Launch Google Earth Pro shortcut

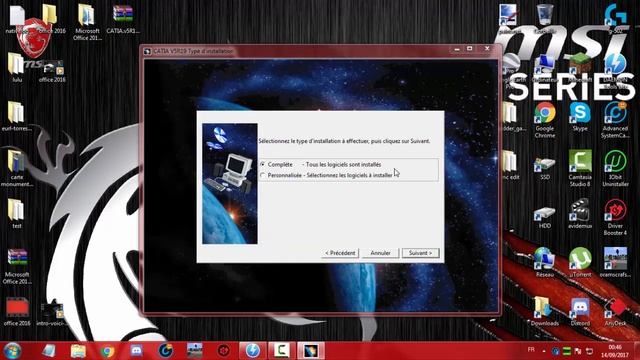(x=510, y=71)
